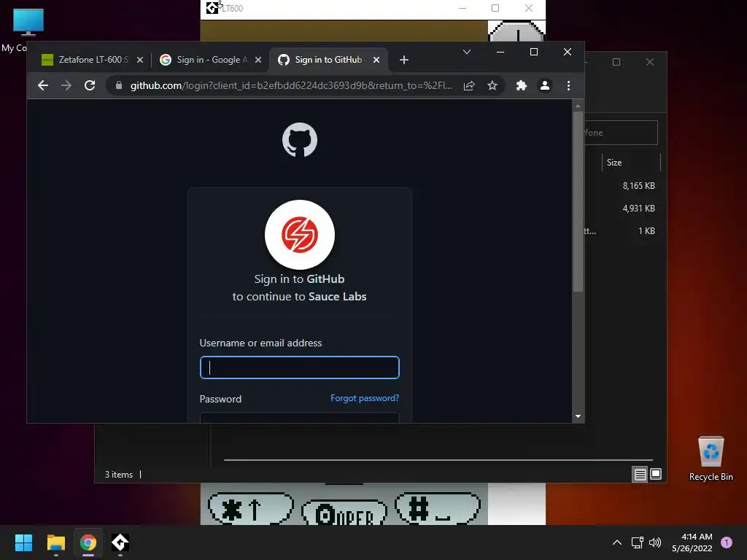
Task: Click the File Explorer horizontal scrollbar
Action: click(x=438, y=460)
